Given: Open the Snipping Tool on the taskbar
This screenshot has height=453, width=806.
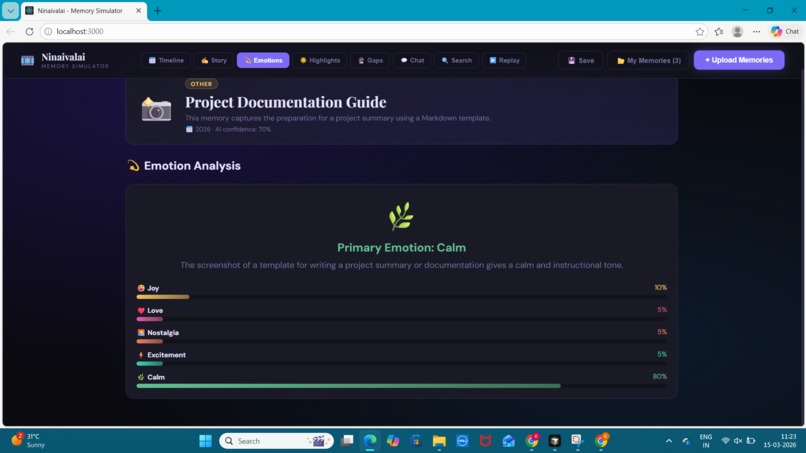Looking at the screenshot, I should [577, 441].
